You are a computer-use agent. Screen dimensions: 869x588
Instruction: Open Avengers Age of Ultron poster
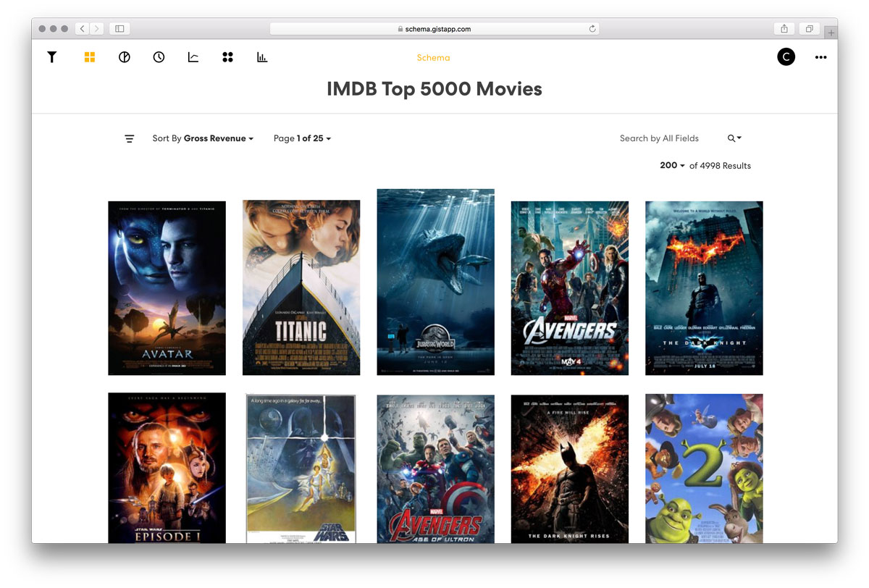click(x=435, y=469)
